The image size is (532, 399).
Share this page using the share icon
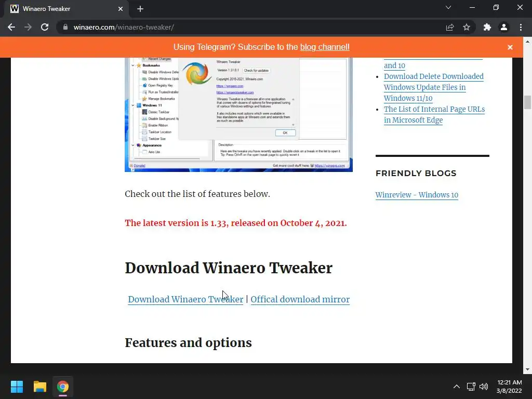point(450,27)
